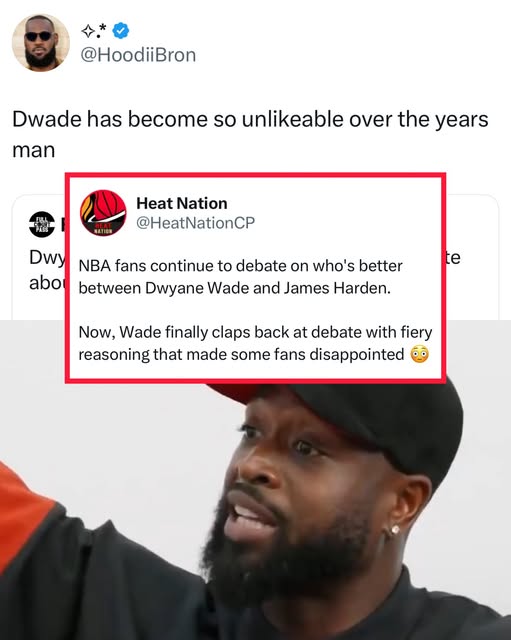Click the diamond earring in the photo
The width and height of the screenshot is (511, 640).
point(395,530)
